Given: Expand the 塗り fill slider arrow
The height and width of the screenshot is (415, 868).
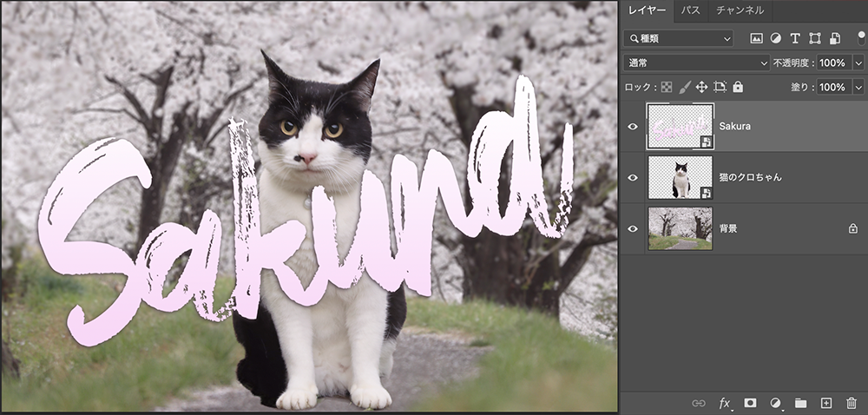Looking at the screenshot, I should click(x=859, y=87).
